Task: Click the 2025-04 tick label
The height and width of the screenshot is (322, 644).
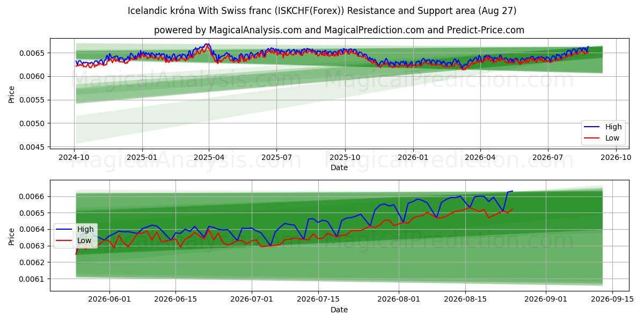Action: coord(209,157)
